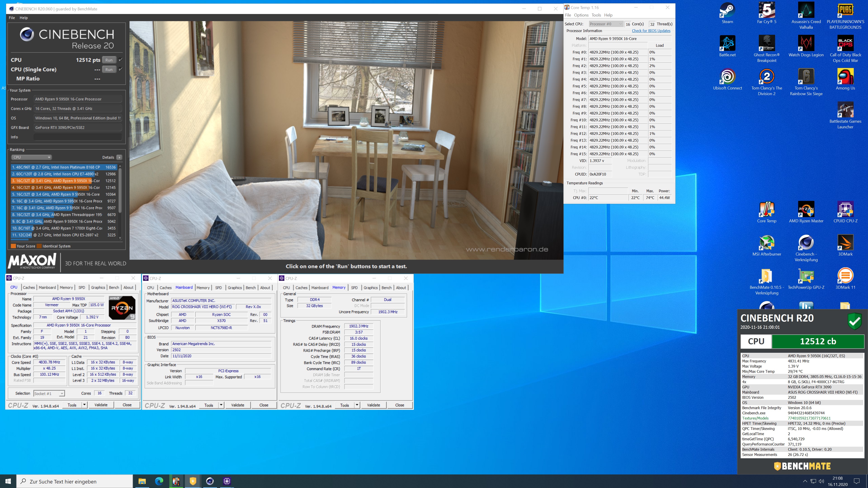Click Check for BIOS Updates link

click(x=651, y=31)
